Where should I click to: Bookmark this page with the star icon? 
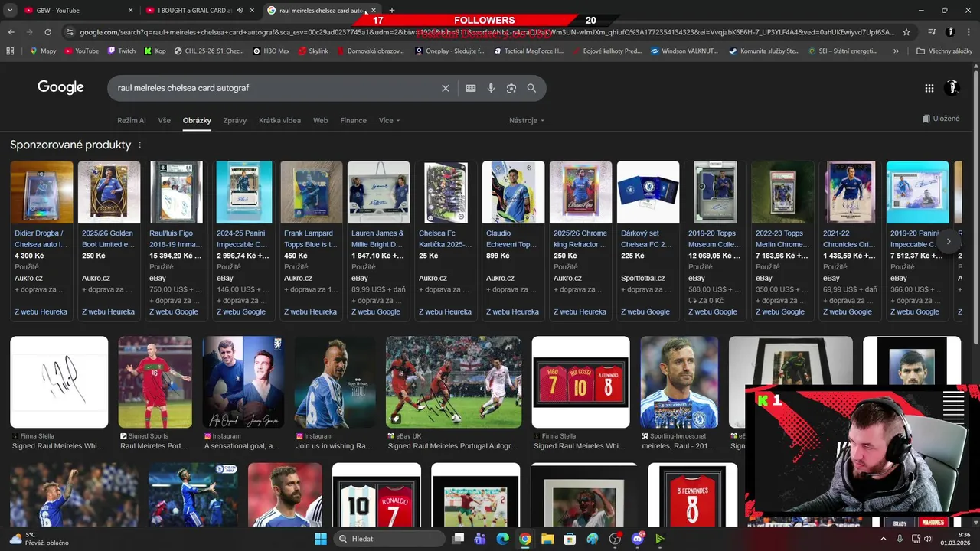906,32
